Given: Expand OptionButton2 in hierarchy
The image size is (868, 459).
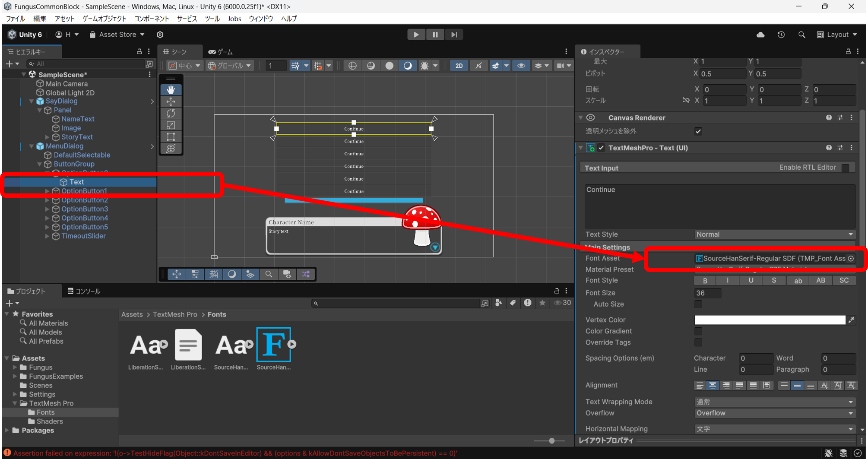Looking at the screenshot, I should [x=48, y=200].
